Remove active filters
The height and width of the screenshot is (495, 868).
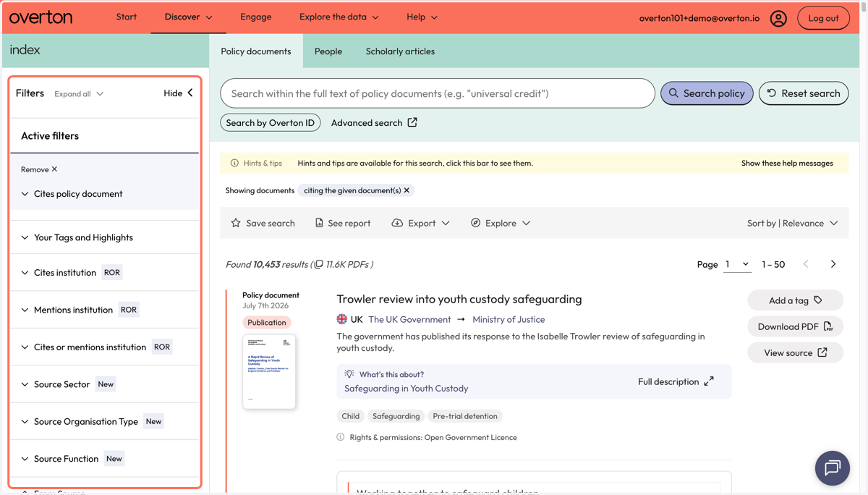(x=39, y=169)
